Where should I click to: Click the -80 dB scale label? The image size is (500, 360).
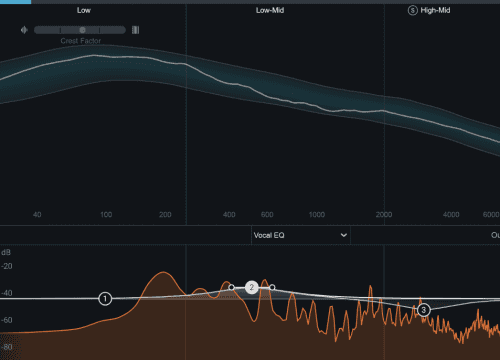click(x=7, y=347)
